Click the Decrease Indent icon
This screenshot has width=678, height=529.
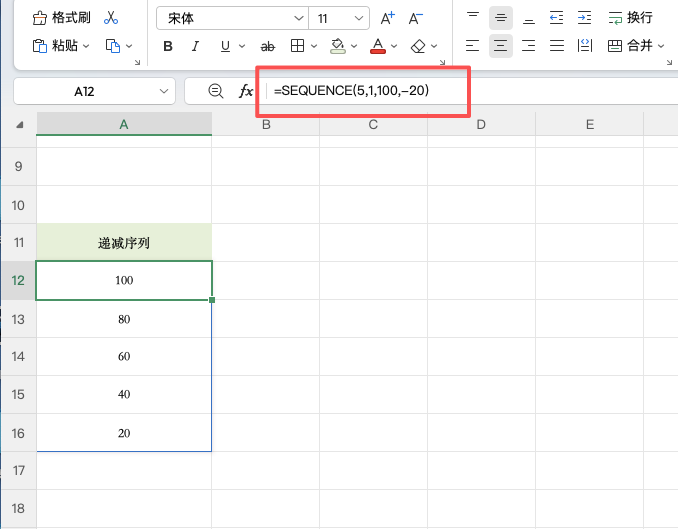pyautogui.click(x=556, y=18)
